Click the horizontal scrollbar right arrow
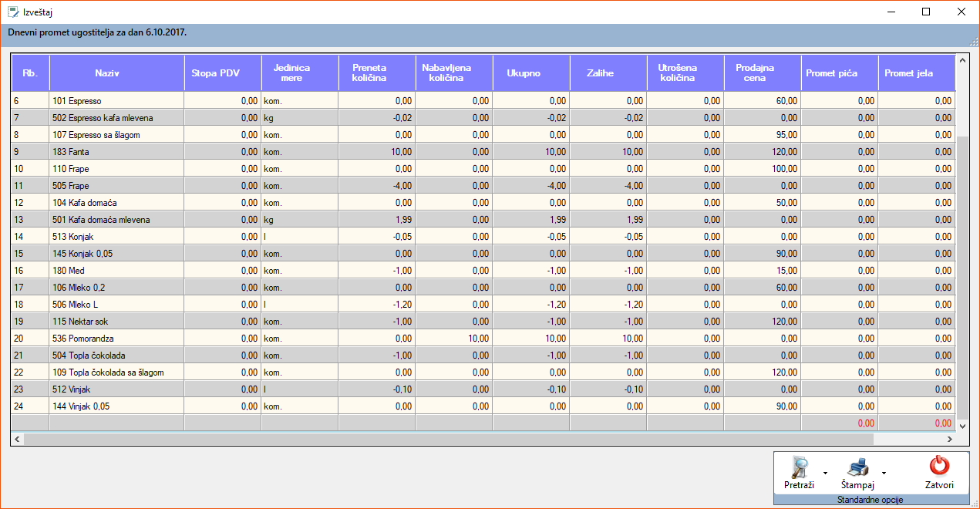 click(x=948, y=439)
